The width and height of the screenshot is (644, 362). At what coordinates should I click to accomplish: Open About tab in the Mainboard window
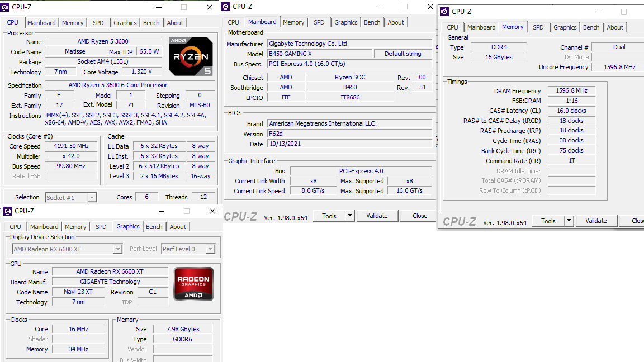click(x=396, y=22)
